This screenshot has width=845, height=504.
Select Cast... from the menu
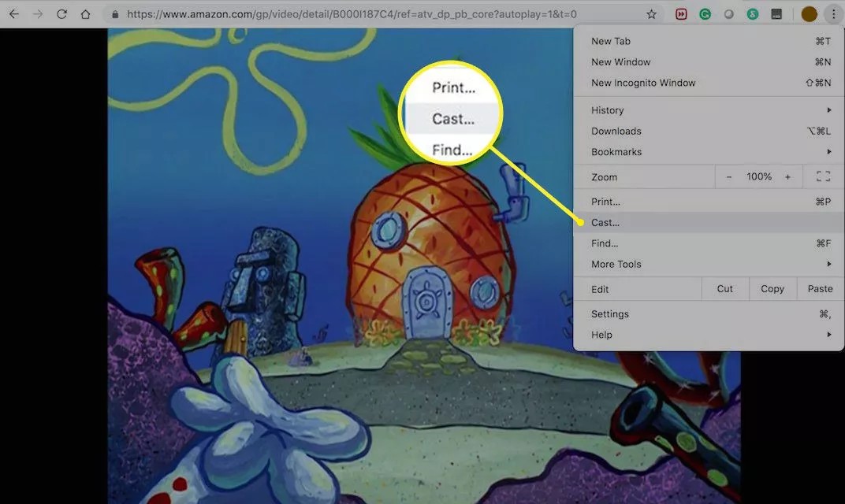[x=606, y=223]
